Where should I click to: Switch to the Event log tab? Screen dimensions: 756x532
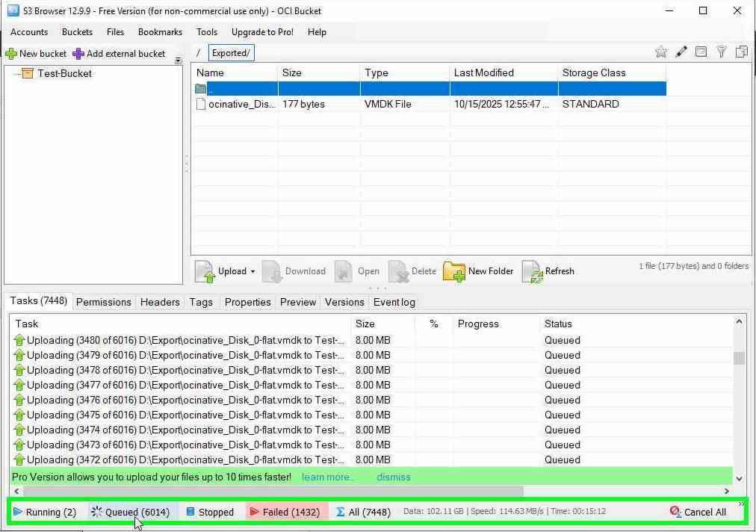point(394,302)
